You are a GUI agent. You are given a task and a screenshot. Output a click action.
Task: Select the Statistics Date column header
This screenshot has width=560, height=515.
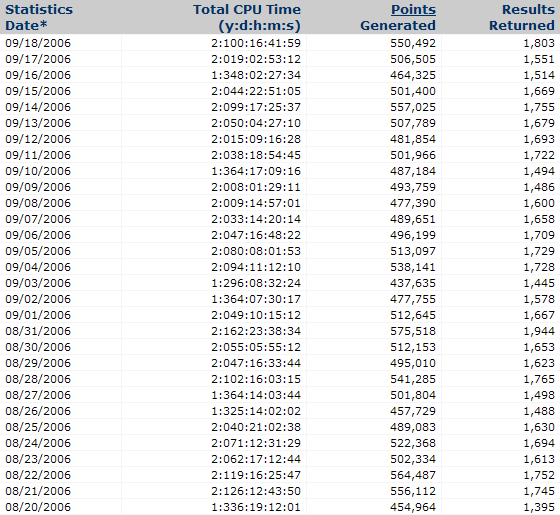pos(39,18)
